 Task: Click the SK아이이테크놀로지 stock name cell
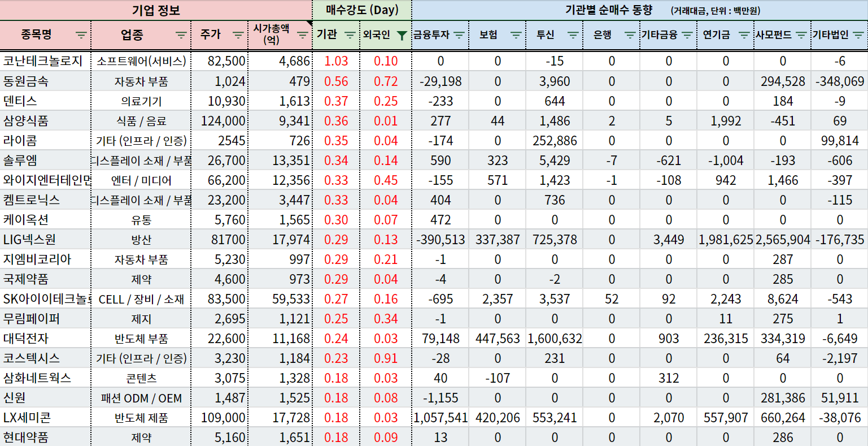pos(45,298)
